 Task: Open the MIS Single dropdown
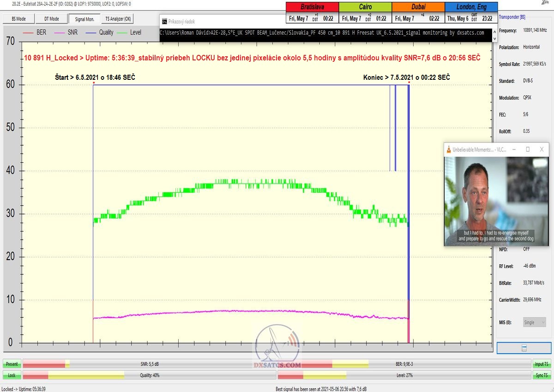click(x=535, y=322)
